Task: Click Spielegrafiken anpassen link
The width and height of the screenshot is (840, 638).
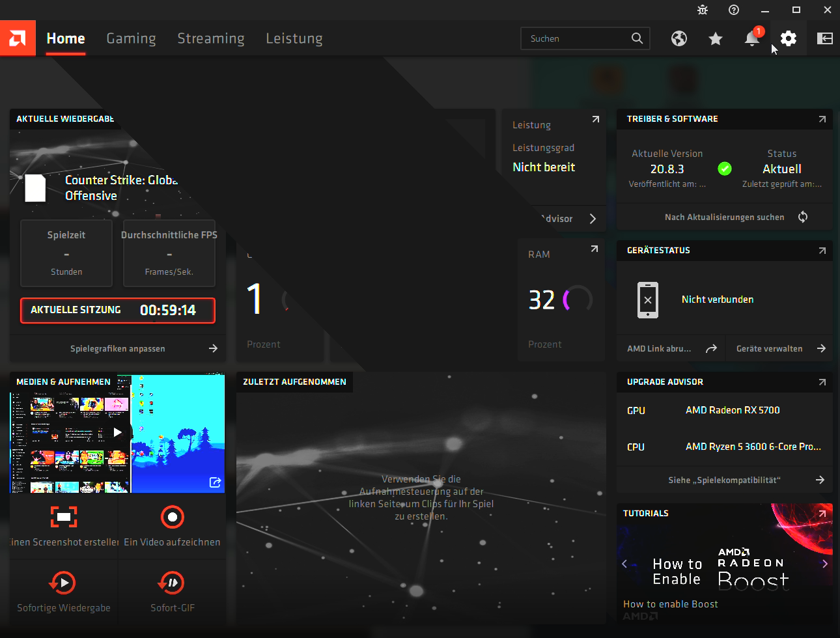Action: tap(118, 348)
